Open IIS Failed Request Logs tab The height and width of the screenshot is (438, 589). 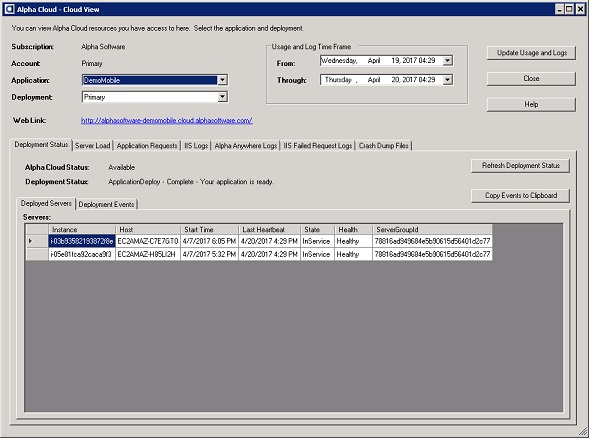pyautogui.click(x=318, y=145)
